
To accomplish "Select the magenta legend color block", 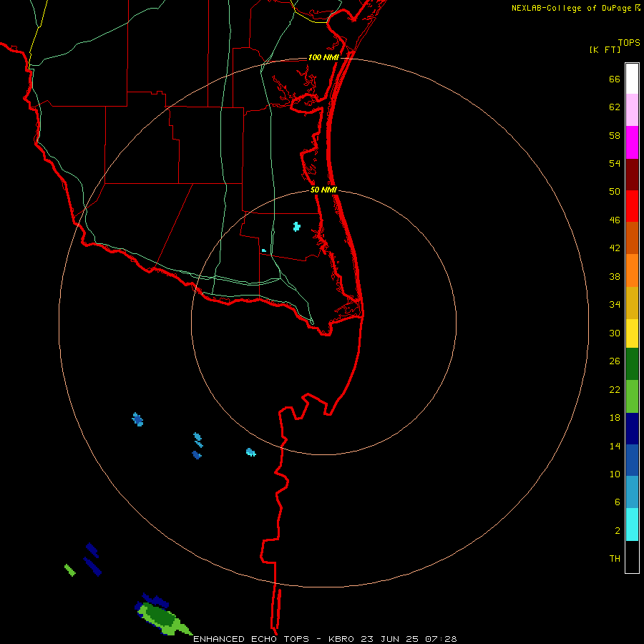I will [632, 142].
